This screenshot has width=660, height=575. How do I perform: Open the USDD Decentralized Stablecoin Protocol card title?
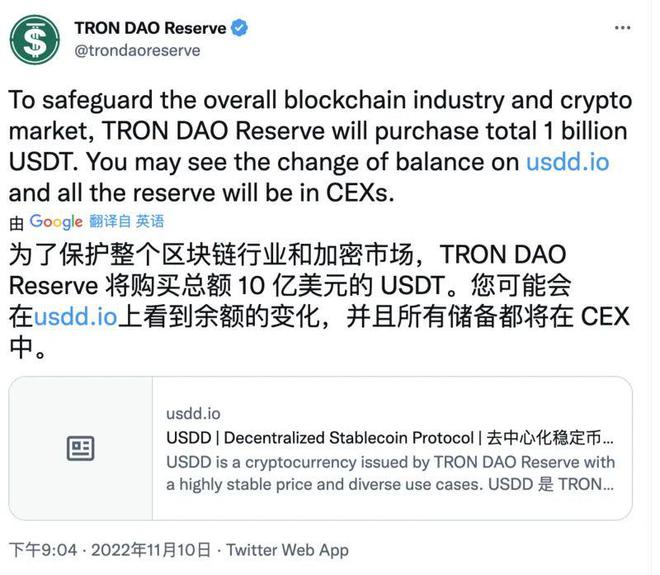point(390,438)
